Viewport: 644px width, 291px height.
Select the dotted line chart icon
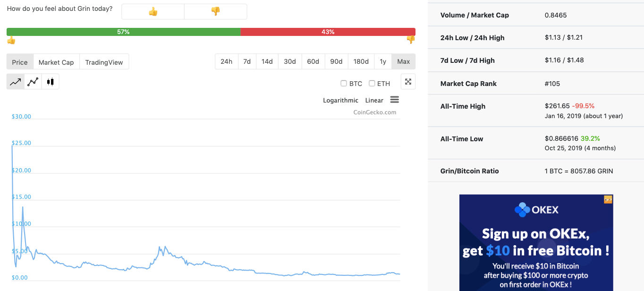point(33,82)
